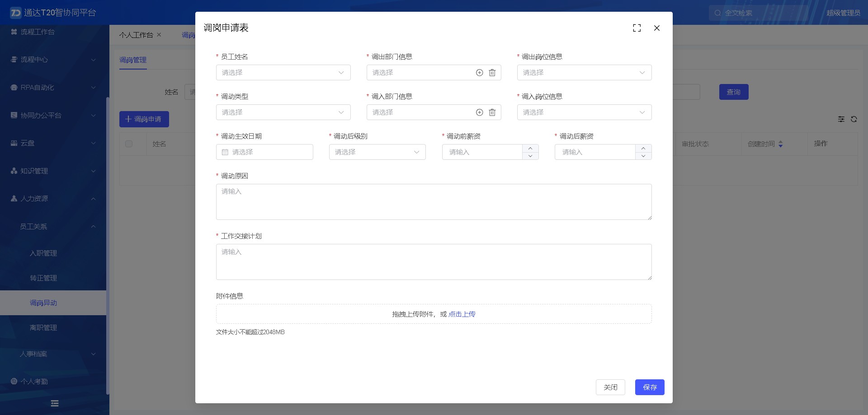Click the table refresh icon

(854, 119)
